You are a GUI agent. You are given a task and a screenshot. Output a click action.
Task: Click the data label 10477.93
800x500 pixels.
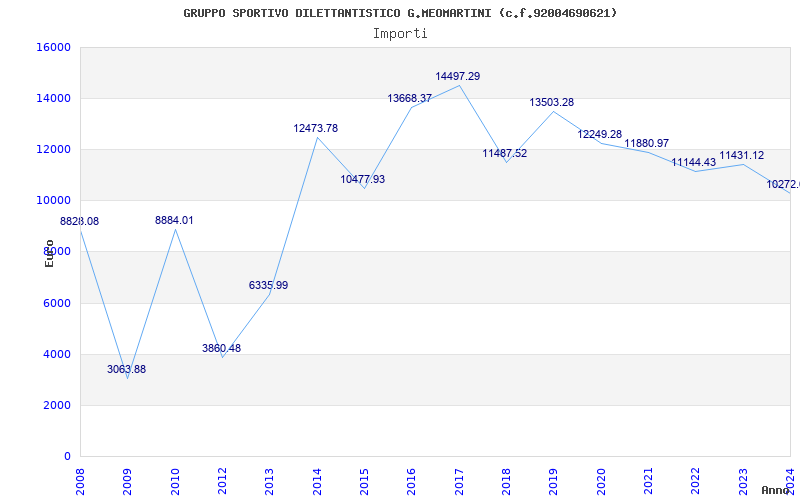coord(363,180)
